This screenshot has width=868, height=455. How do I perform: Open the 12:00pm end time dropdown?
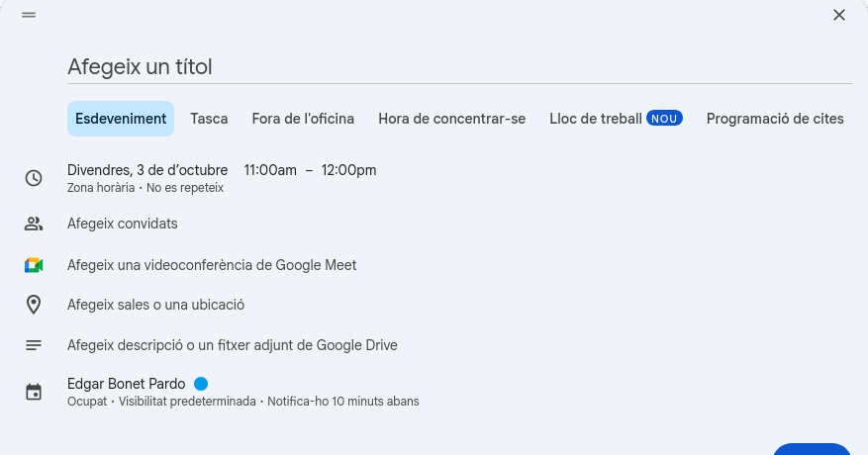(348, 170)
